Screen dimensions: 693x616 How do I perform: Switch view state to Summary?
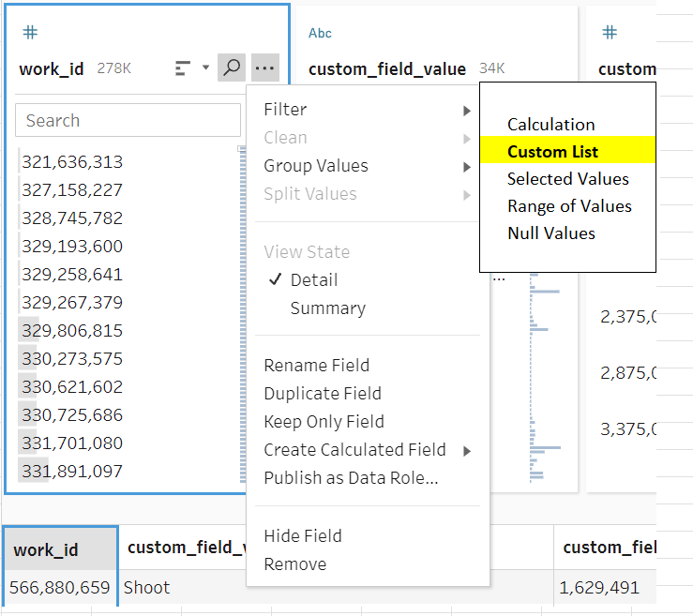[327, 308]
